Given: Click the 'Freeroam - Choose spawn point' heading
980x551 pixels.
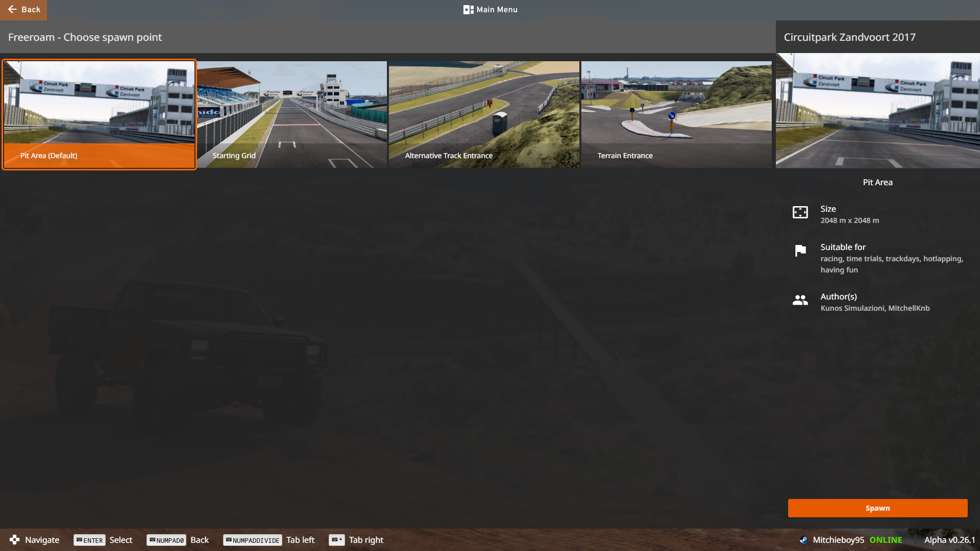Looking at the screenshot, I should [x=85, y=37].
